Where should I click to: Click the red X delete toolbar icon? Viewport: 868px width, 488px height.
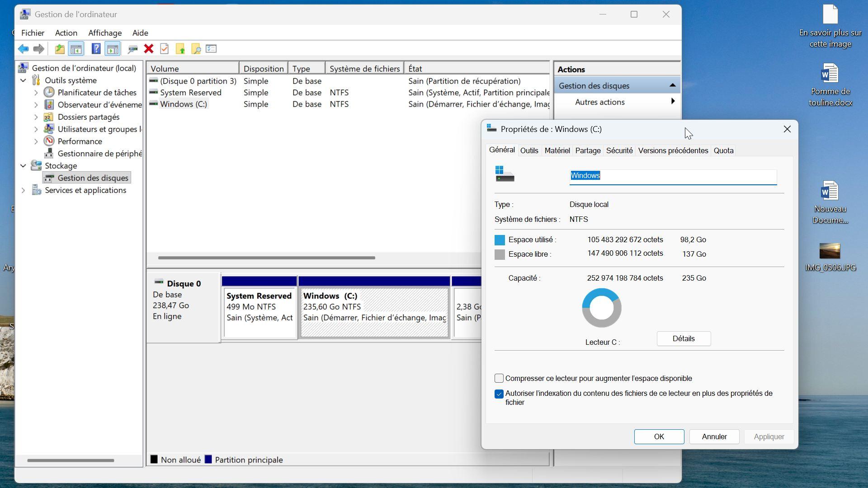pos(149,49)
